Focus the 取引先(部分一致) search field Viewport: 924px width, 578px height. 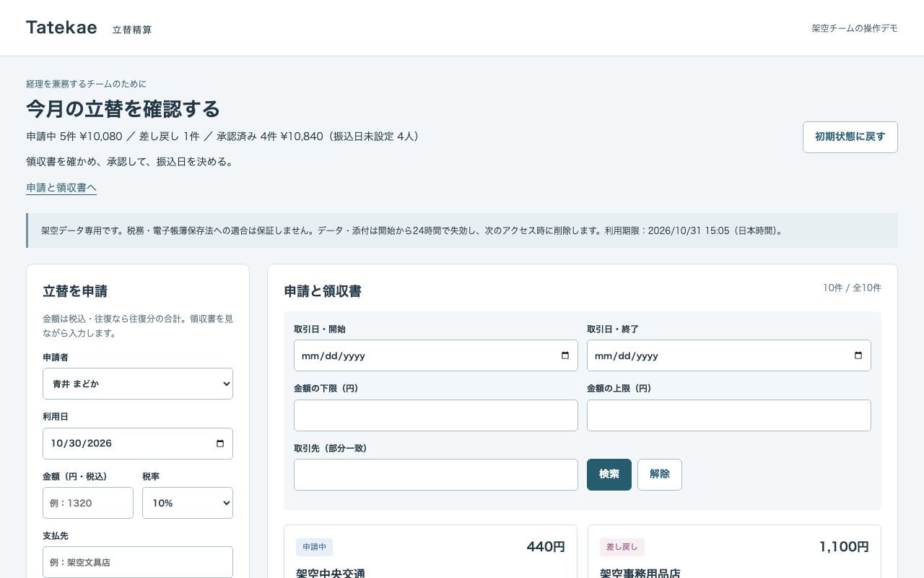436,475
